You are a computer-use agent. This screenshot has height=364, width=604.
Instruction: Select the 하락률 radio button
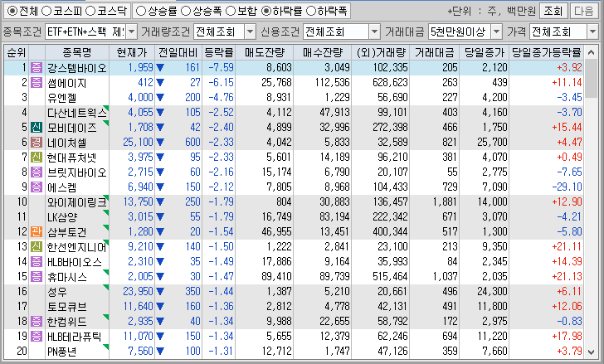pyautogui.click(x=265, y=11)
